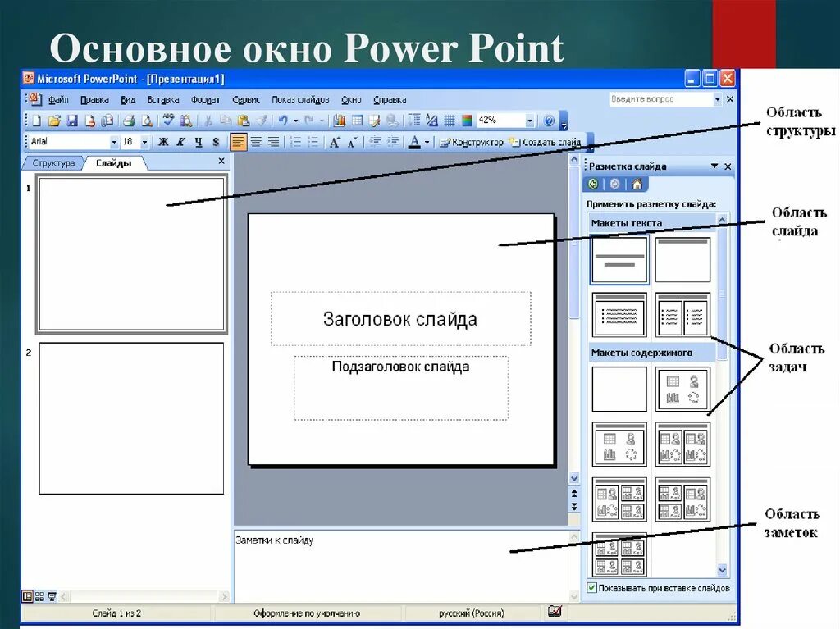Open the 42% zoom dropdown

(x=529, y=121)
